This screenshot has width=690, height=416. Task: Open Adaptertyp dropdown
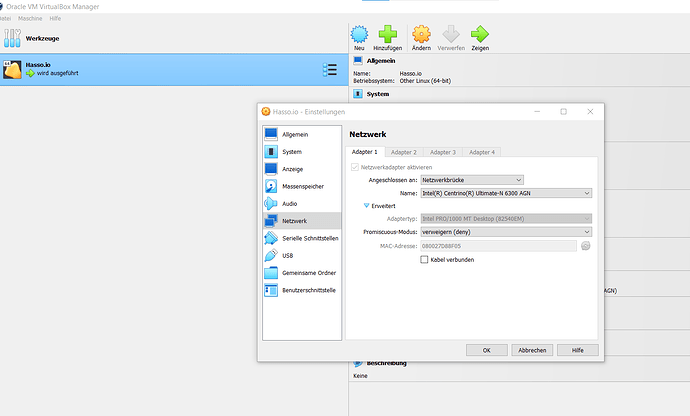pyautogui.click(x=506, y=219)
